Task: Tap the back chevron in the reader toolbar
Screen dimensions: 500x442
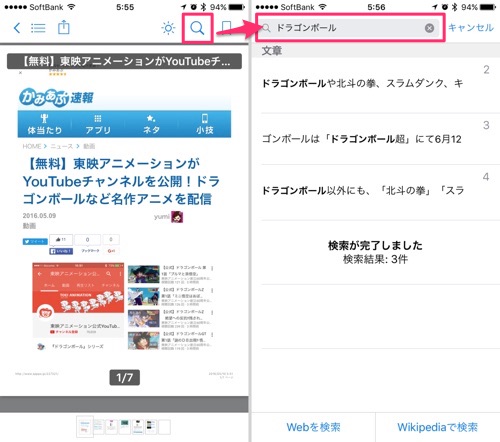Action: (17, 28)
